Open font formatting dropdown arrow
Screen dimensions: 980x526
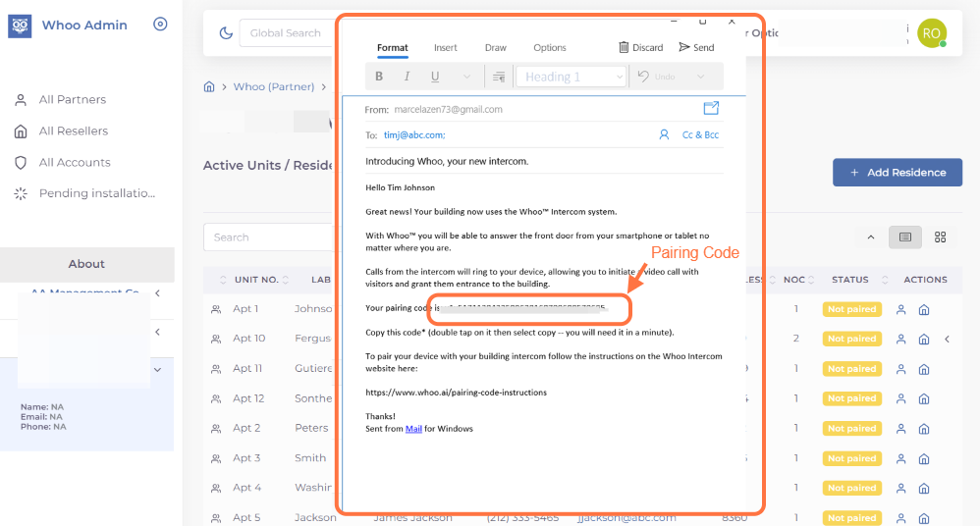466,77
